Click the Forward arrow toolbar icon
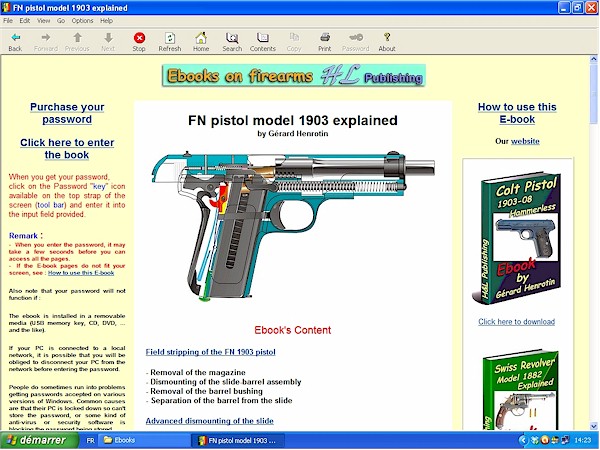600x450 pixels. pyautogui.click(x=46, y=38)
